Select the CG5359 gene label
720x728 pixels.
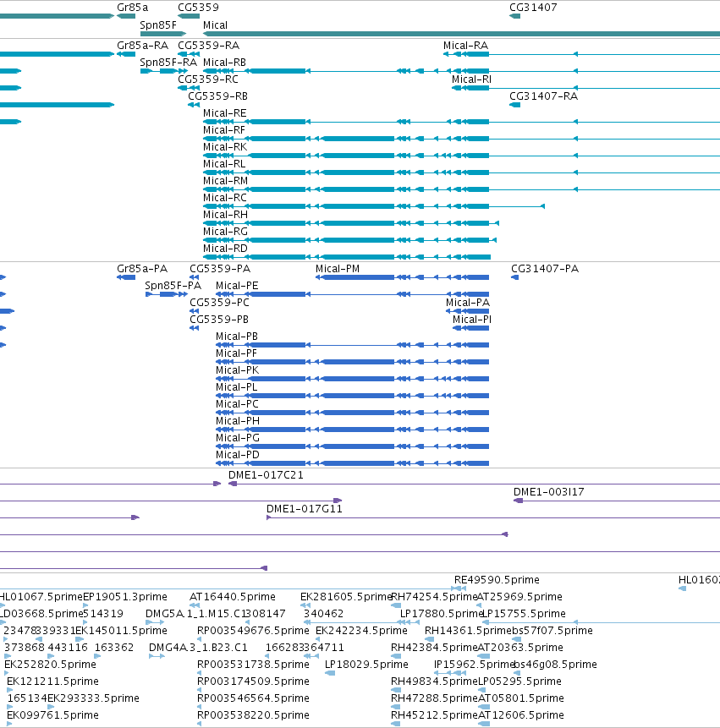pos(198,8)
